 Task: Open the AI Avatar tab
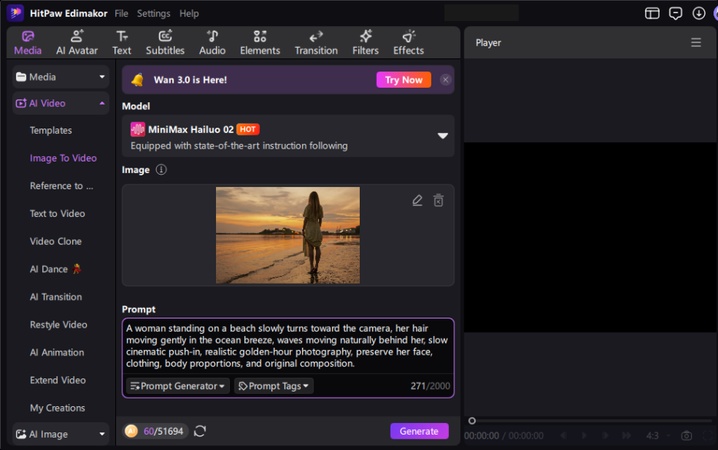76,43
